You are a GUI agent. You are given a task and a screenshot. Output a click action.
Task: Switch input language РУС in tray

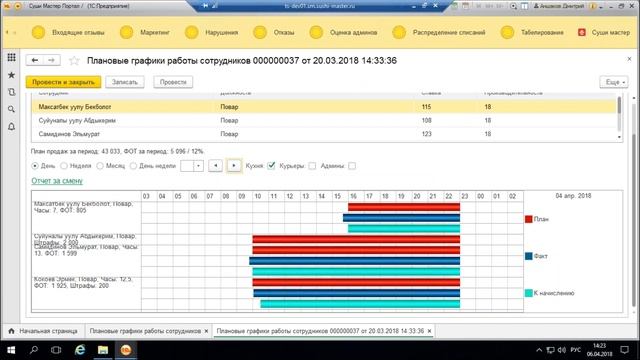coord(576,350)
